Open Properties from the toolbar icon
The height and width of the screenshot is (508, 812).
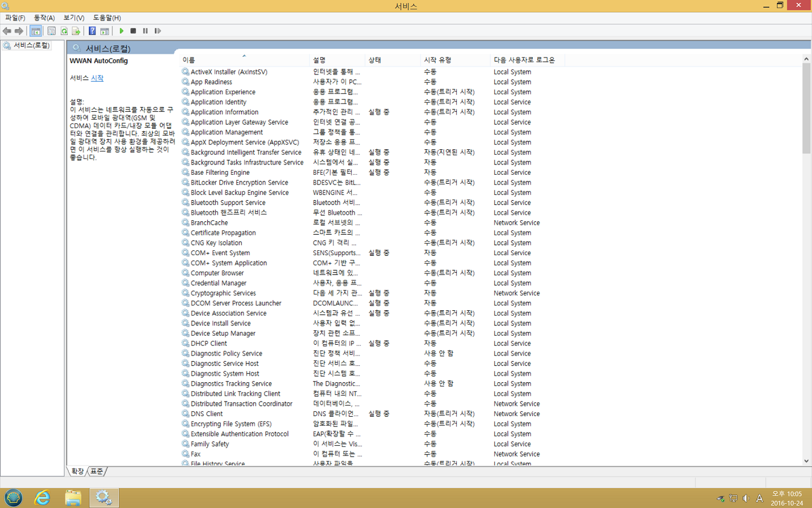pyautogui.click(x=51, y=31)
